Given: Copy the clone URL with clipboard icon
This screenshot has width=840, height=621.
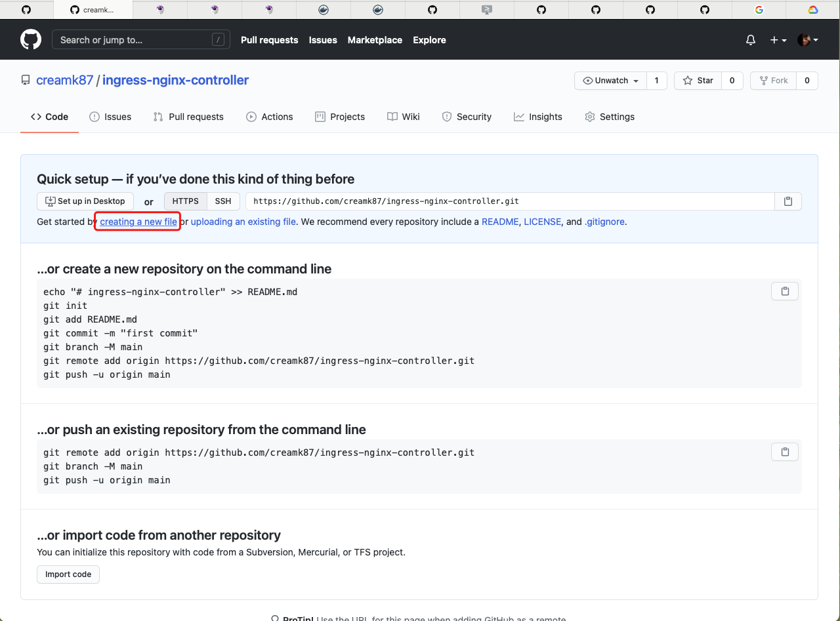Looking at the screenshot, I should tap(788, 201).
